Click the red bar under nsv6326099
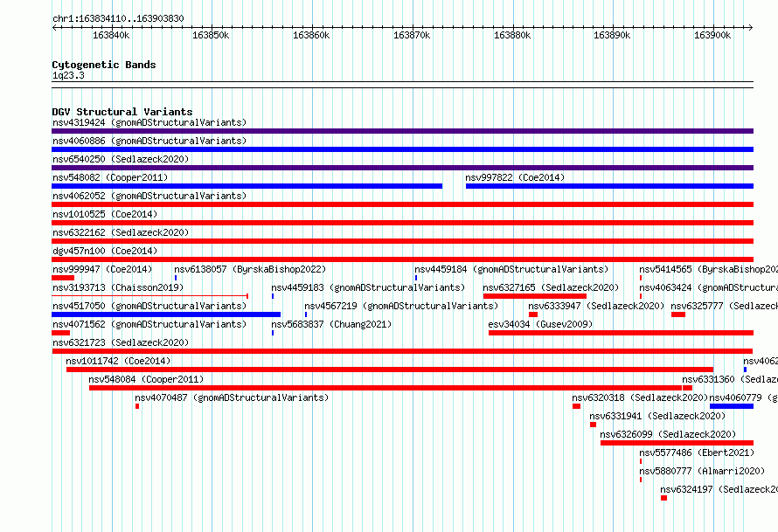Viewport: 778px width, 532px height. [x=677, y=443]
